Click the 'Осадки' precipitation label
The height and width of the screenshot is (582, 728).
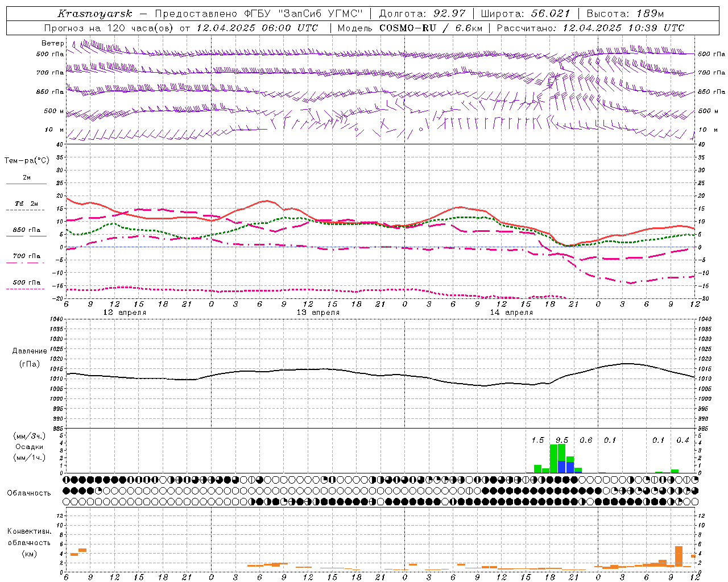(30, 447)
